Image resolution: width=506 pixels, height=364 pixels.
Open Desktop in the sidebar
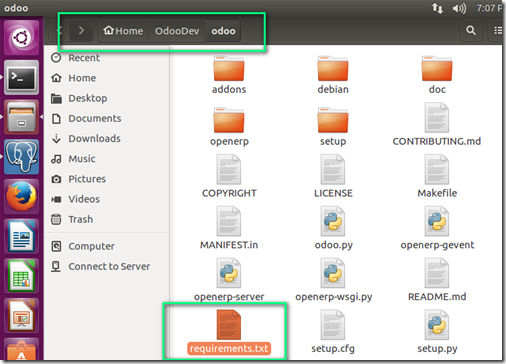(x=107, y=98)
